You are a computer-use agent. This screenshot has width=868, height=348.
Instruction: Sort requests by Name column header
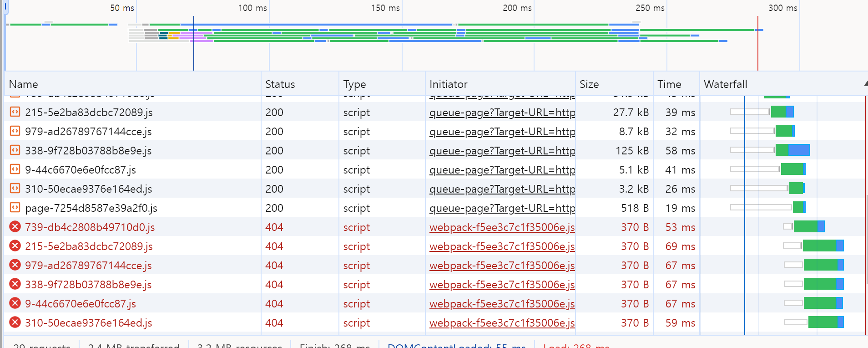24,84
